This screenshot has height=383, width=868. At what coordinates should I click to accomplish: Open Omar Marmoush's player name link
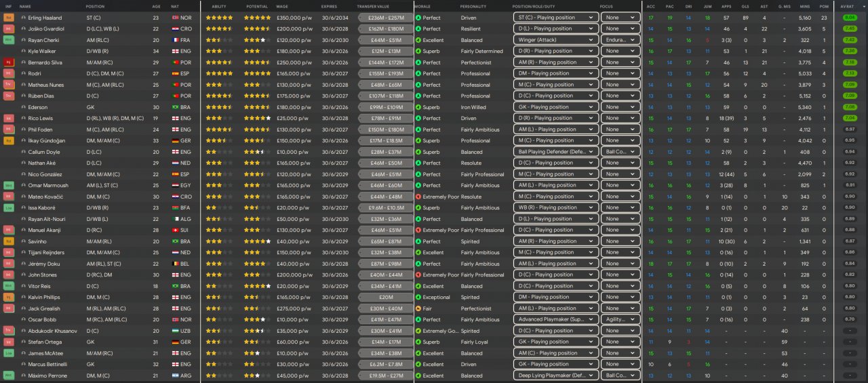pos(47,186)
